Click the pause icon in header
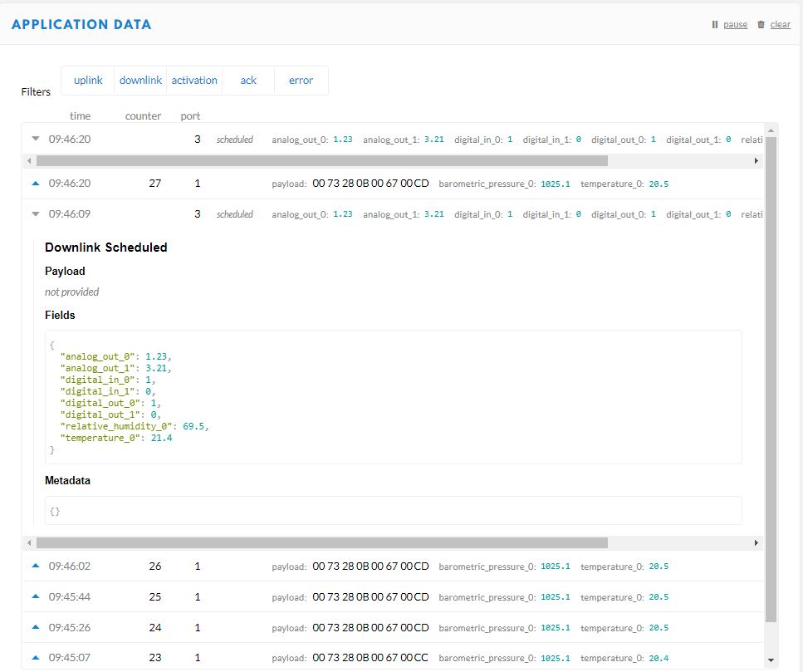Image resolution: width=803 pixels, height=672 pixels. click(715, 25)
